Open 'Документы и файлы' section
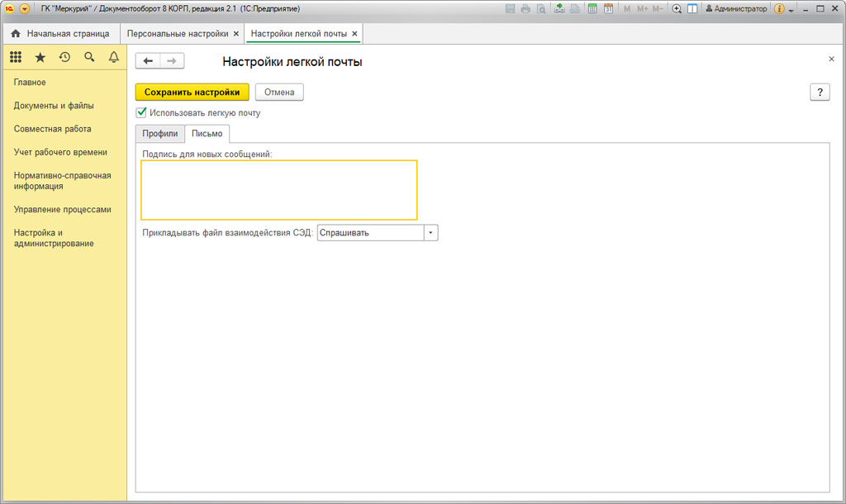The image size is (846, 504). point(54,106)
